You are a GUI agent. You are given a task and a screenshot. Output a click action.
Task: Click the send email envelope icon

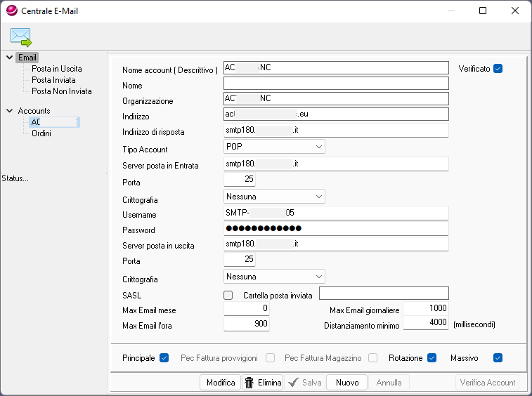[20, 37]
